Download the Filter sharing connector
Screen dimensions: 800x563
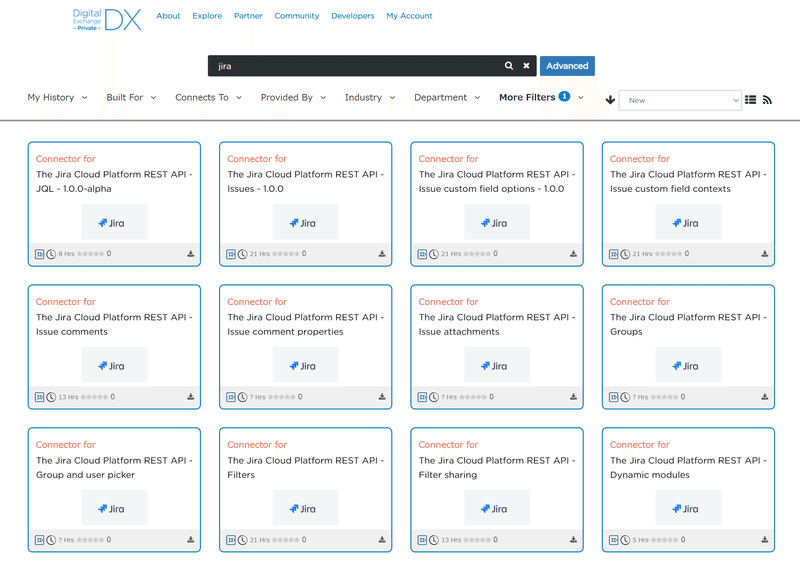point(573,540)
